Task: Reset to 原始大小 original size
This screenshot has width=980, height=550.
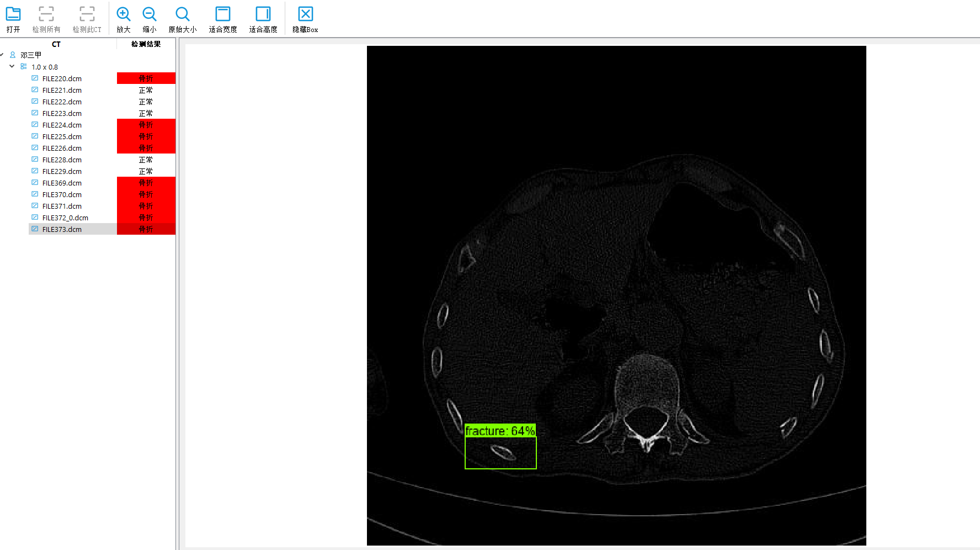Action: (x=183, y=14)
